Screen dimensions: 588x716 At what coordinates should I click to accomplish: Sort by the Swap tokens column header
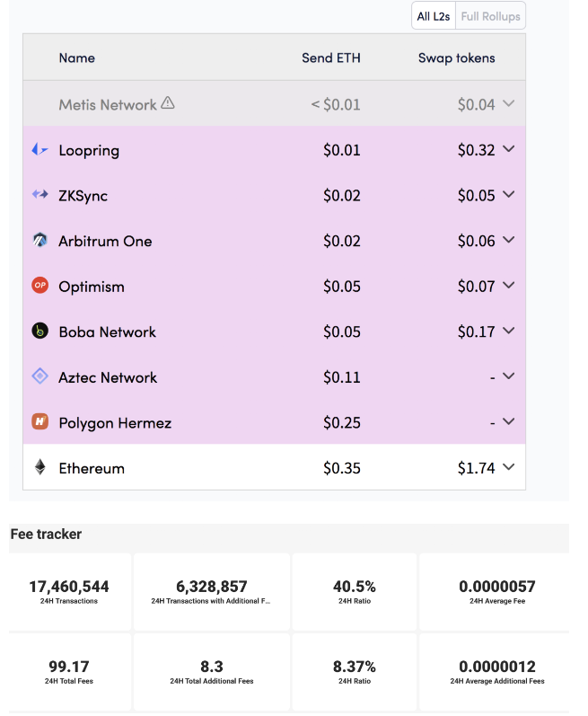tap(457, 58)
